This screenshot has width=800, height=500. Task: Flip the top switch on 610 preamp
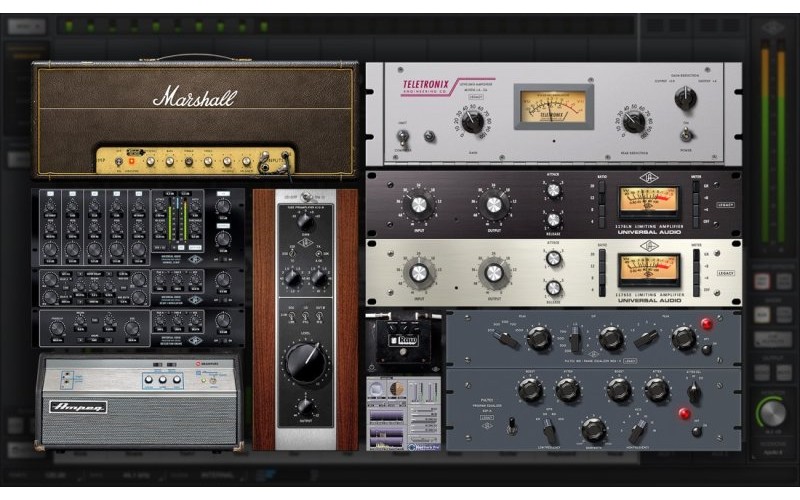click(308, 197)
